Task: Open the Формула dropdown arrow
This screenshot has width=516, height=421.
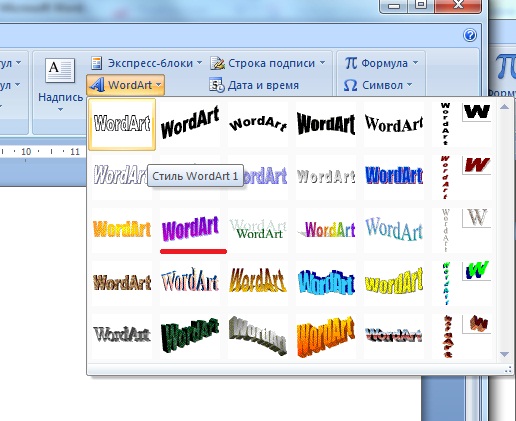Action: pyautogui.click(x=415, y=63)
